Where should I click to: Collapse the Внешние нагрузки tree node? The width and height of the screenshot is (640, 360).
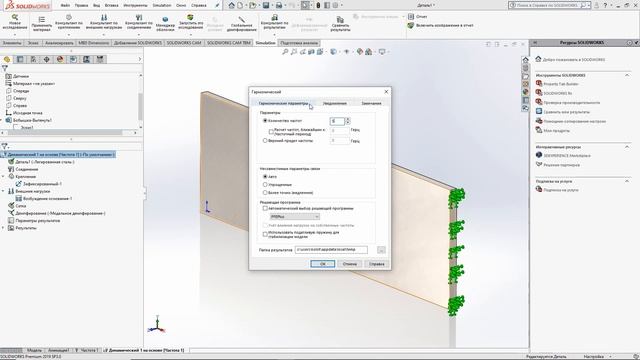pyautogui.click(x=3, y=191)
